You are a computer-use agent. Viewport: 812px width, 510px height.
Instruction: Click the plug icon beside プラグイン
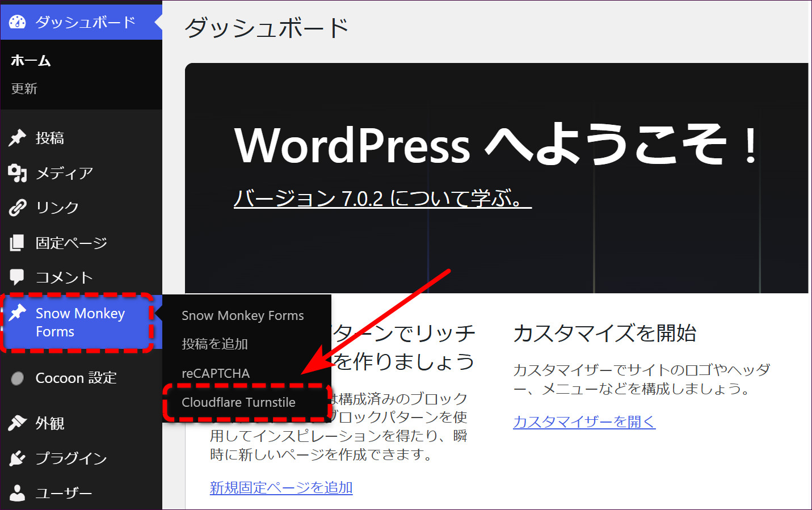point(18,458)
